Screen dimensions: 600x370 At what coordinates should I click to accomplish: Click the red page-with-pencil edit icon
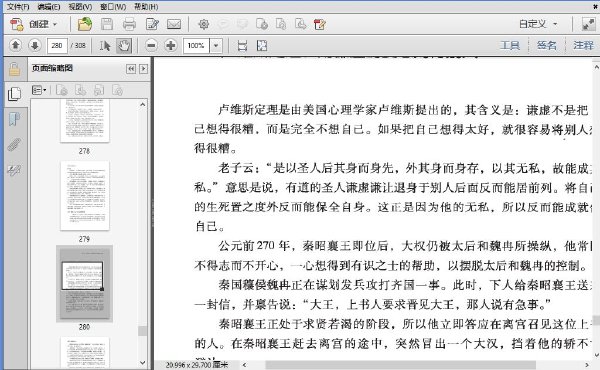pos(320,24)
